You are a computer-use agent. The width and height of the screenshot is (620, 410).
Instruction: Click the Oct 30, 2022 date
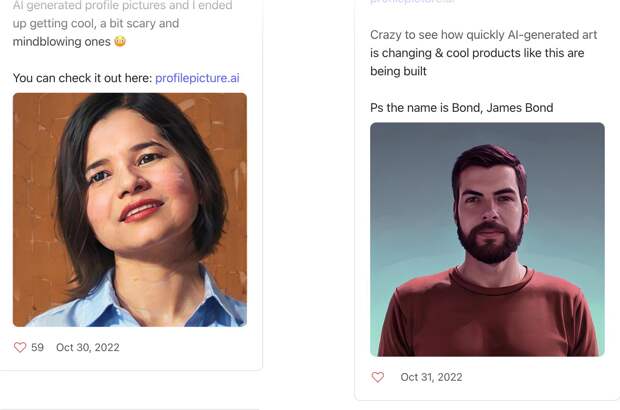click(88, 347)
